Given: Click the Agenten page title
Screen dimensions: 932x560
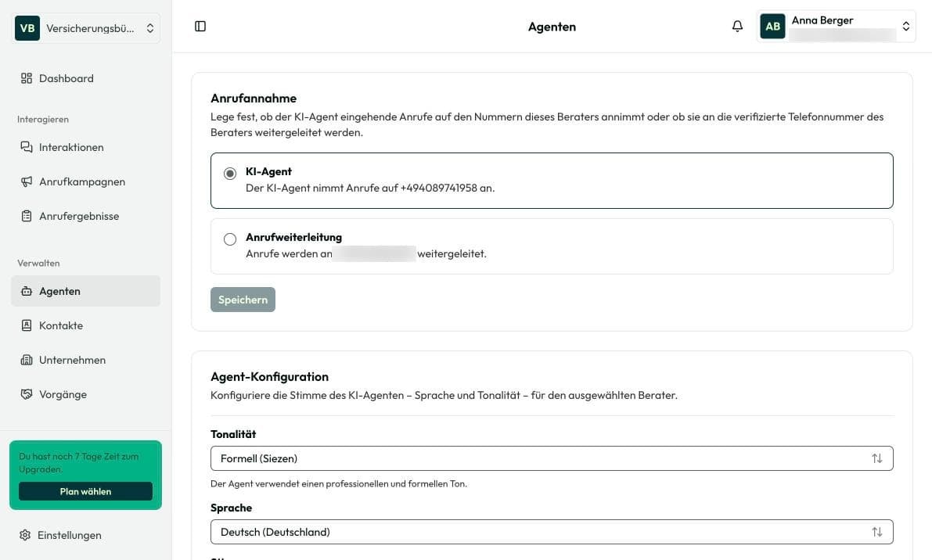Looking at the screenshot, I should click(552, 27).
